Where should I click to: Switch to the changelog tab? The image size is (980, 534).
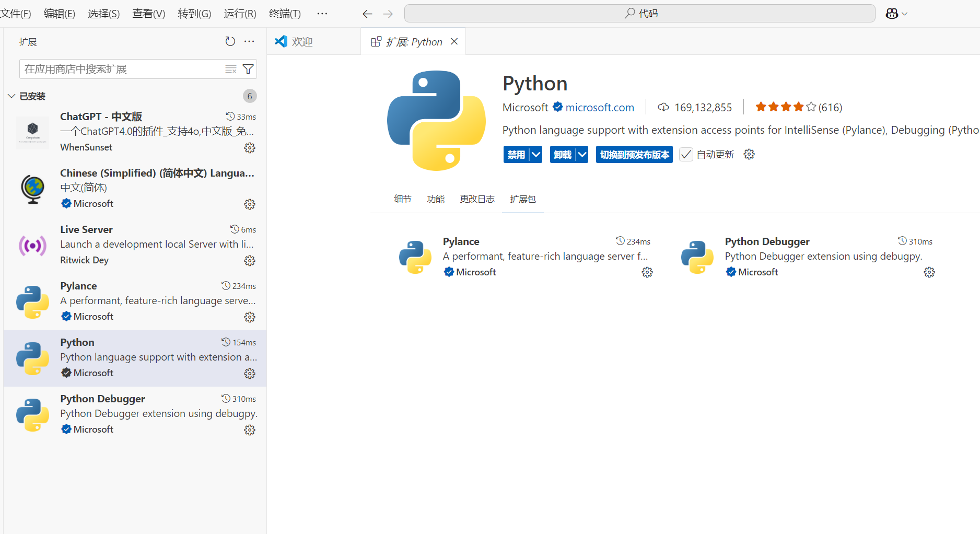[477, 199]
